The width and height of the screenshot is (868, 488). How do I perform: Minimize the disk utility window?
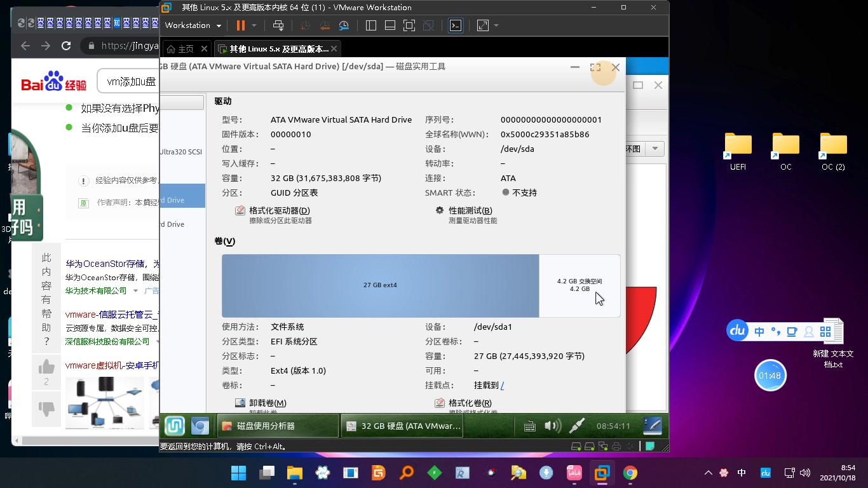pyautogui.click(x=575, y=67)
